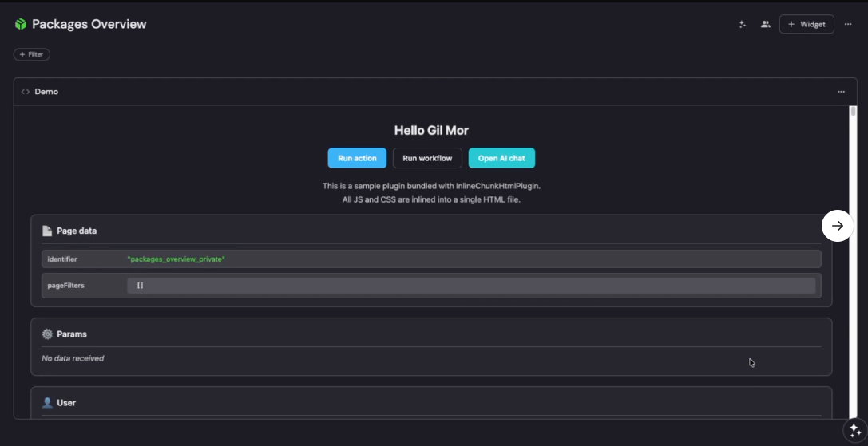Image resolution: width=868 pixels, height=446 pixels.
Task: Open the users permissions icon
Action: [x=766, y=25]
